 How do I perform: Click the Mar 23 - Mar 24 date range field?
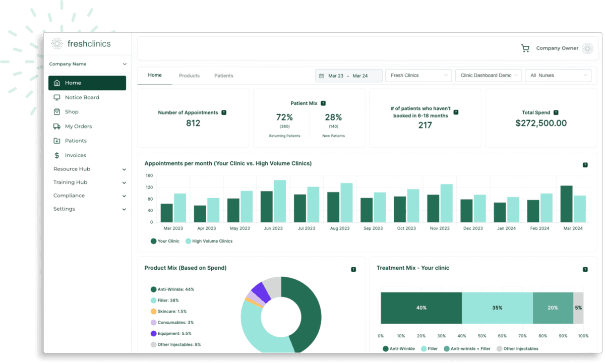[x=348, y=76]
